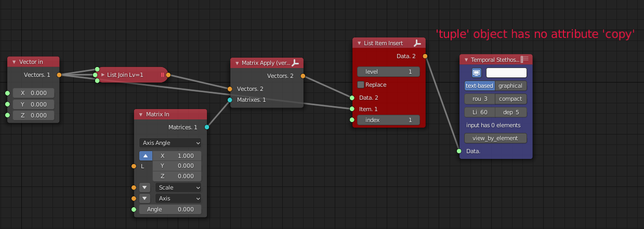644x229 pixels.
Task: Click the Stethoscope Data. input socket
Action: 459,151
